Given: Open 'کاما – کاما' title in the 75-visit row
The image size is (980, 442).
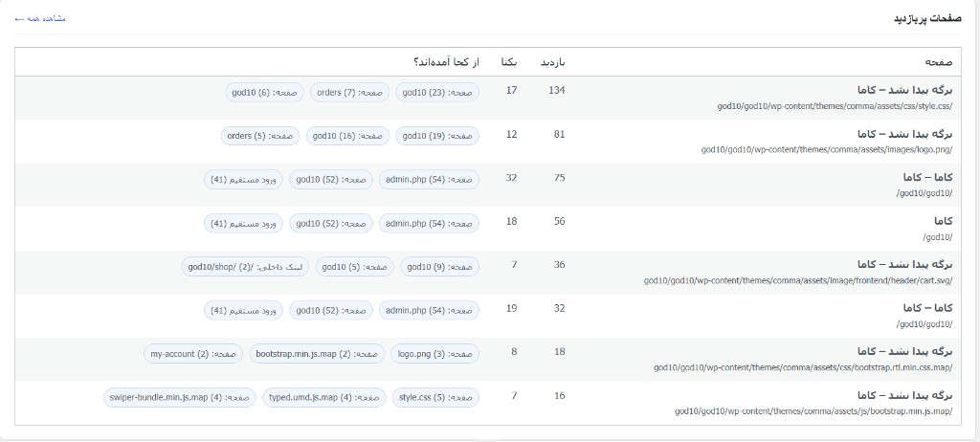Looking at the screenshot, I should (927, 178).
